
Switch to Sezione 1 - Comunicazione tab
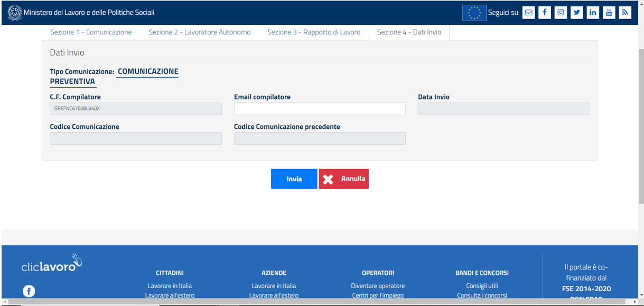(x=91, y=32)
